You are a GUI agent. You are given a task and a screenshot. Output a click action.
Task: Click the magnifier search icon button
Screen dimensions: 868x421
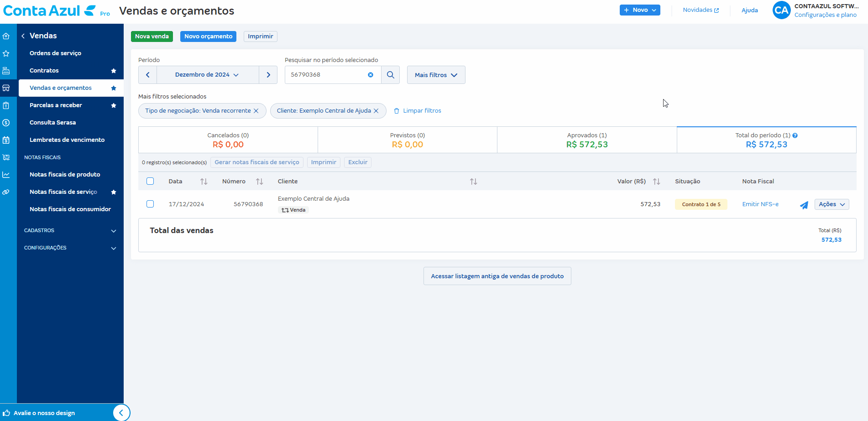[391, 75]
